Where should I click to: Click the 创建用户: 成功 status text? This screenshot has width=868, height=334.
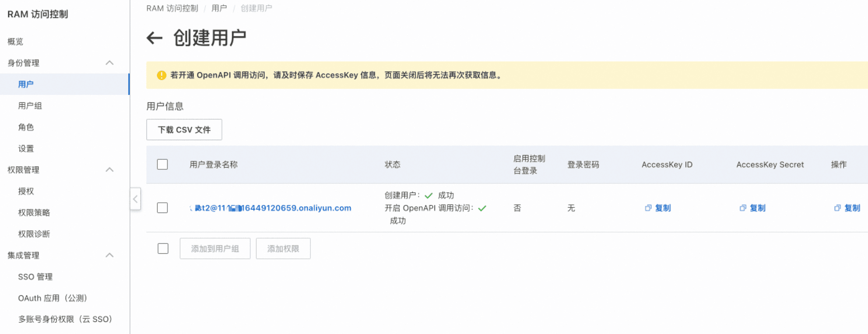coord(419,195)
